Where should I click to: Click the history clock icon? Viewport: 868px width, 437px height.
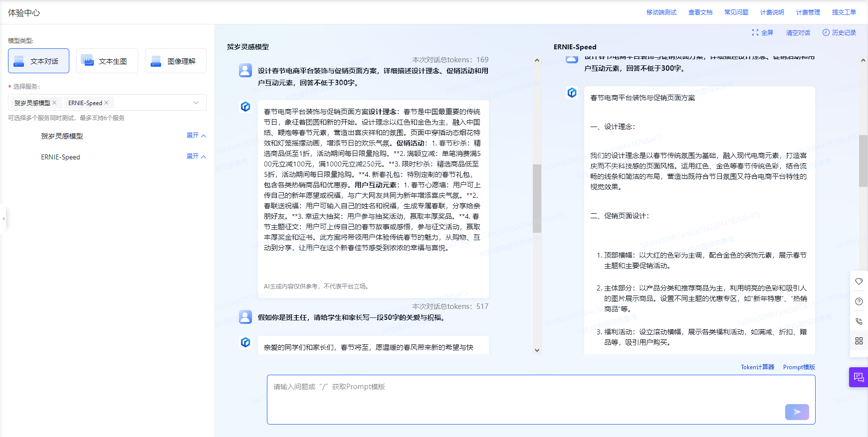(x=826, y=32)
